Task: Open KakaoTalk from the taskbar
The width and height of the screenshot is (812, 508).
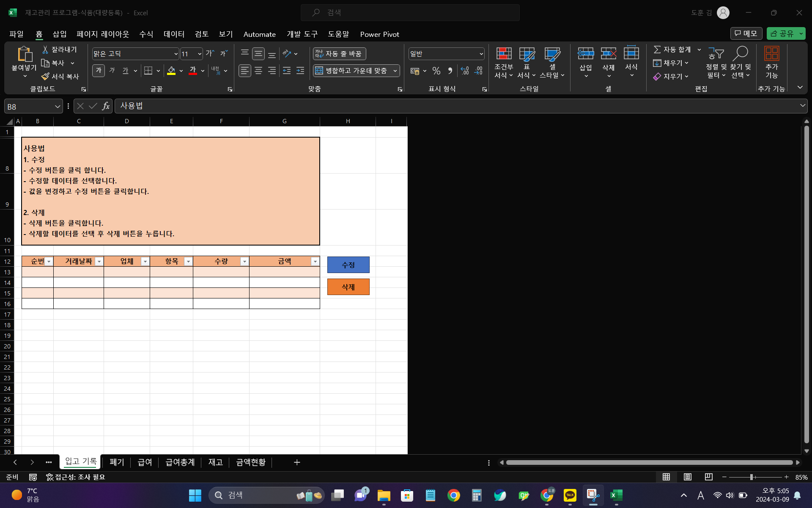Action: (x=570, y=495)
